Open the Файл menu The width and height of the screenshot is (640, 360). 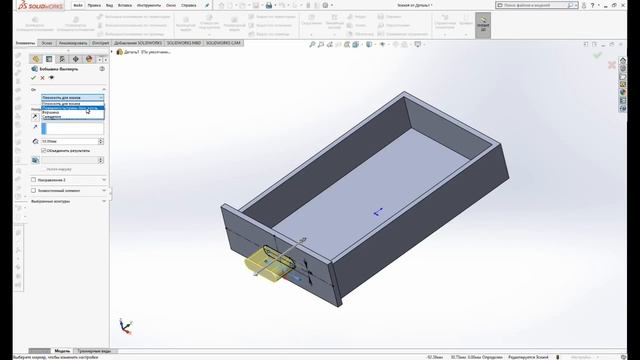click(78, 5)
